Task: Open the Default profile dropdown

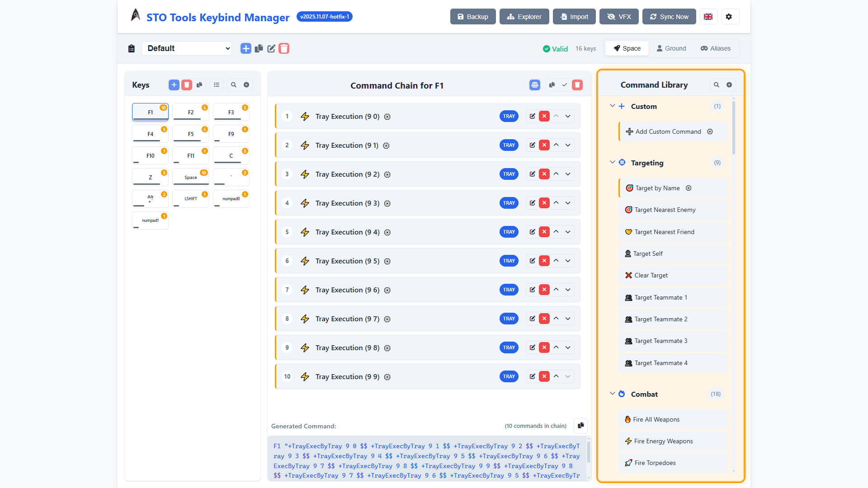Action: (187, 48)
